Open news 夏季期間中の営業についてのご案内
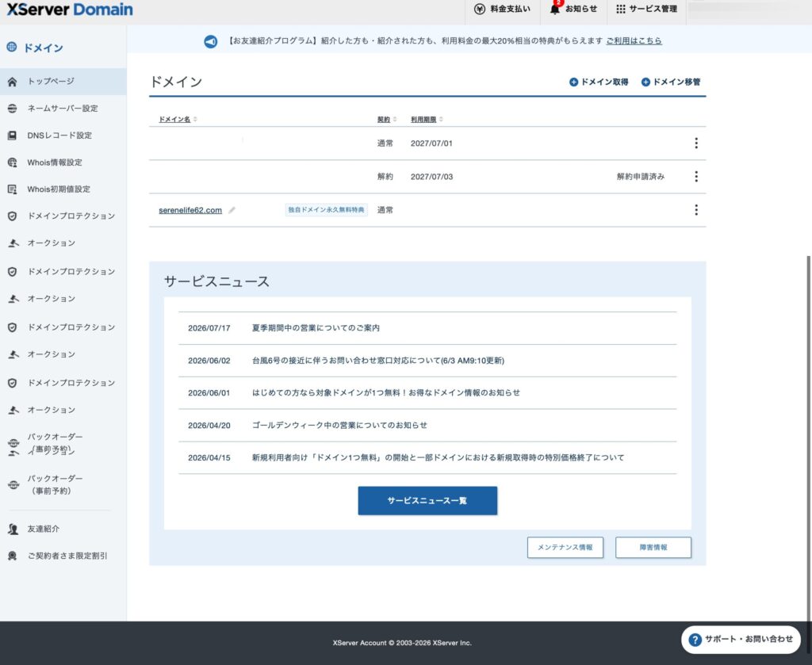The width and height of the screenshot is (812, 665). coord(316,327)
